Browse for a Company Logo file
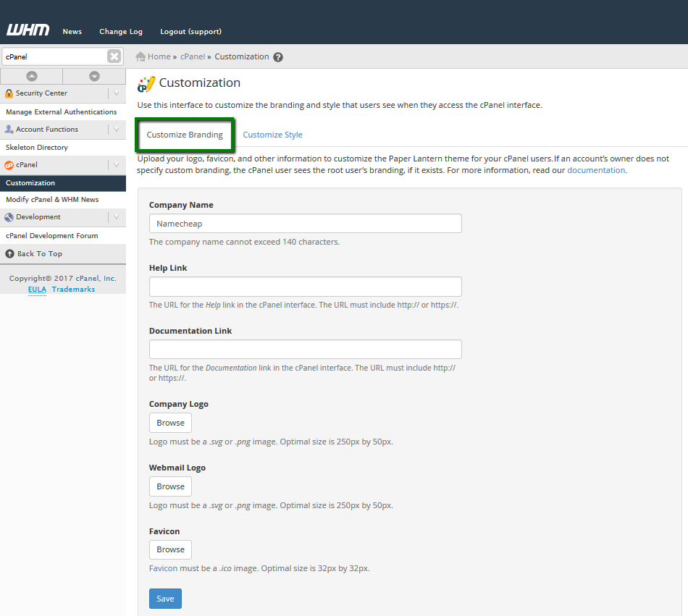The height and width of the screenshot is (616, 688). coord(170,423)
